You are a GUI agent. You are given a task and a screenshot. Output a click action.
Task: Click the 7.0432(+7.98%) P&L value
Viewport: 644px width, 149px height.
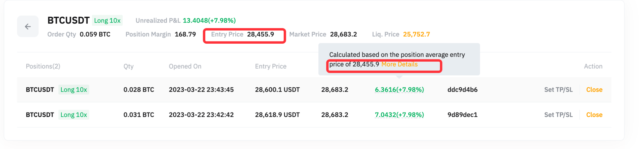[399, 115]
